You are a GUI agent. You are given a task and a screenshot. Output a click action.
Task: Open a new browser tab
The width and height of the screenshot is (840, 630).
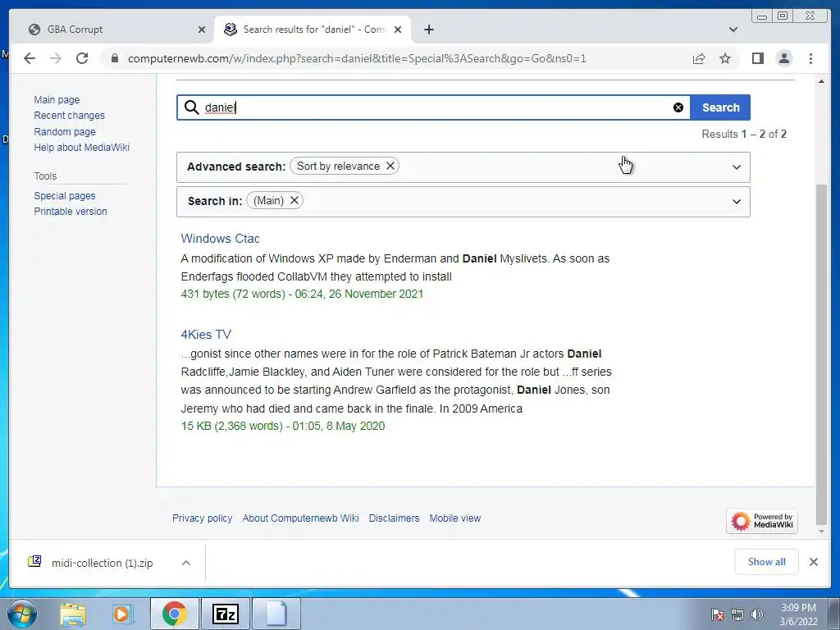point(428,30)
